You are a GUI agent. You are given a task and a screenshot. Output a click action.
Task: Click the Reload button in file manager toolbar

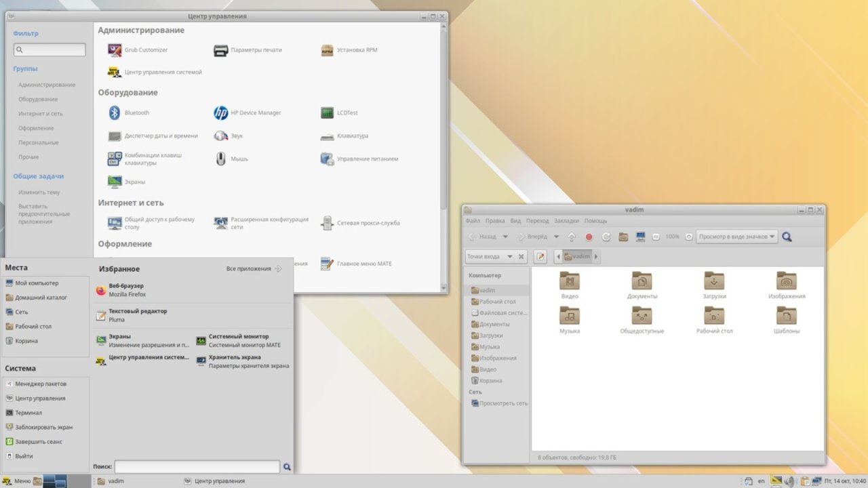coord(606,237)
